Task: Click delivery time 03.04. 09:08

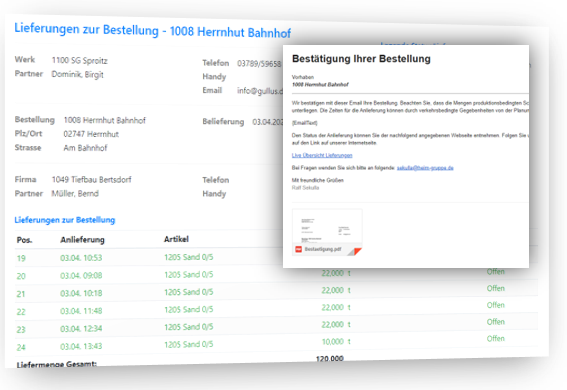Action: [81, 275]
